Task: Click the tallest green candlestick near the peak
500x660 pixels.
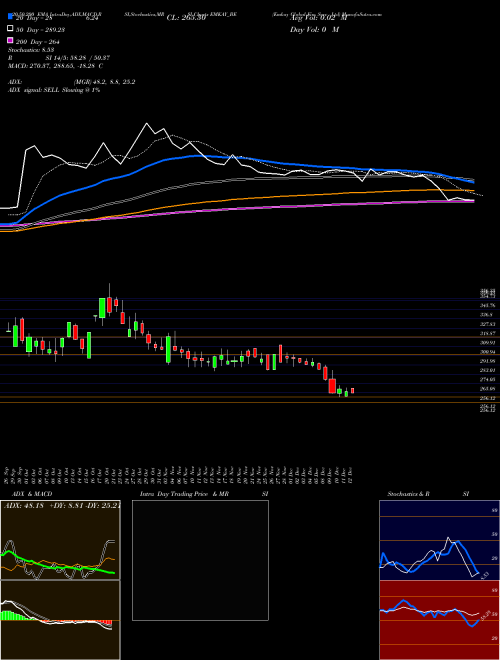Action: pos(102,308)
